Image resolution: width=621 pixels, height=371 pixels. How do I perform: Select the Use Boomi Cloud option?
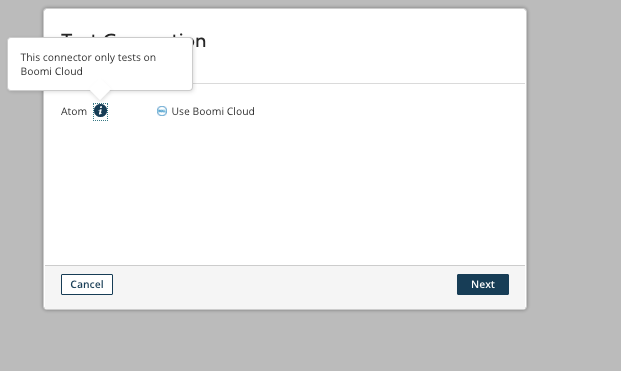206,111
